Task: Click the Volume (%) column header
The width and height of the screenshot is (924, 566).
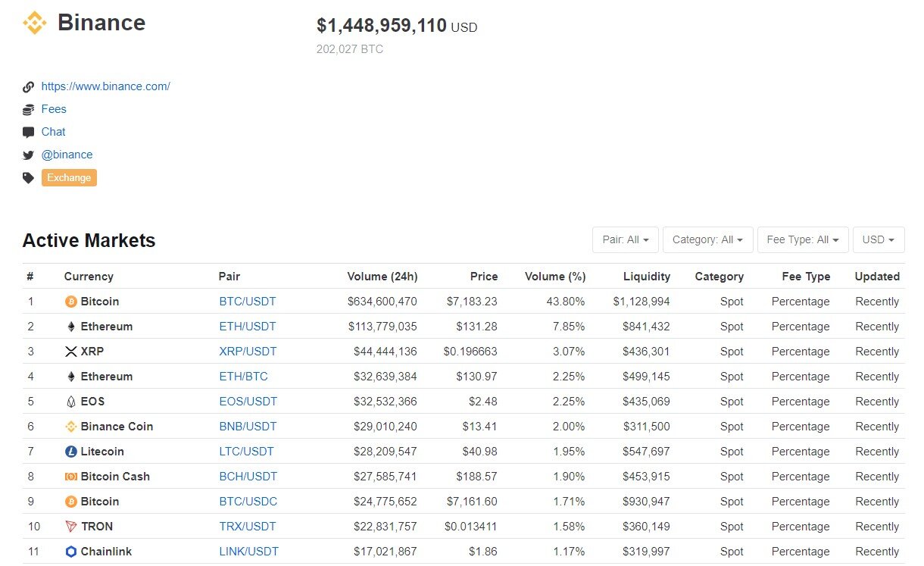Action: (555, 277)
